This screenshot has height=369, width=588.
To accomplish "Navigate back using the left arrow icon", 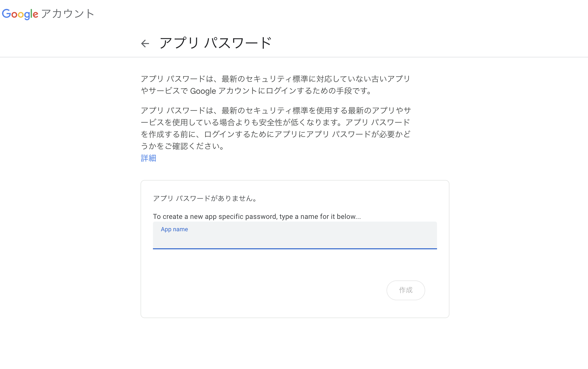I will click(x=146, y=43).
